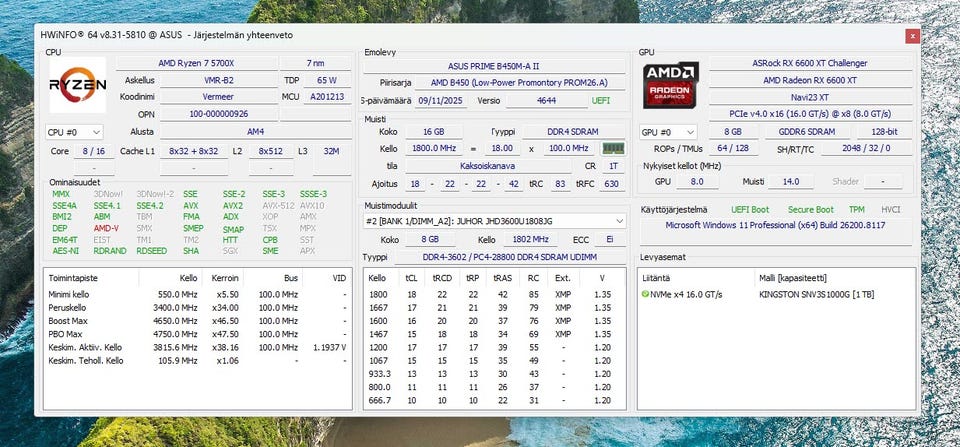Select the Vermeer codename field

[x=219, y=97]
